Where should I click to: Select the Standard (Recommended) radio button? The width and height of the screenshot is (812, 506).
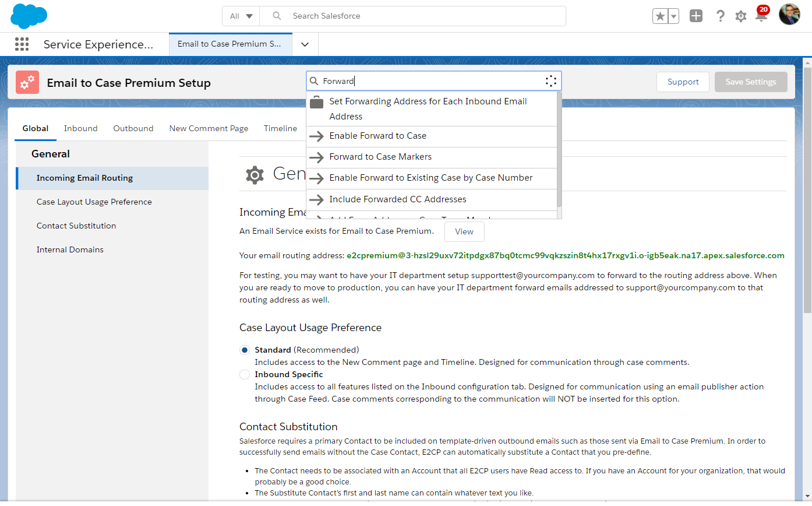[x=245, y=350]
